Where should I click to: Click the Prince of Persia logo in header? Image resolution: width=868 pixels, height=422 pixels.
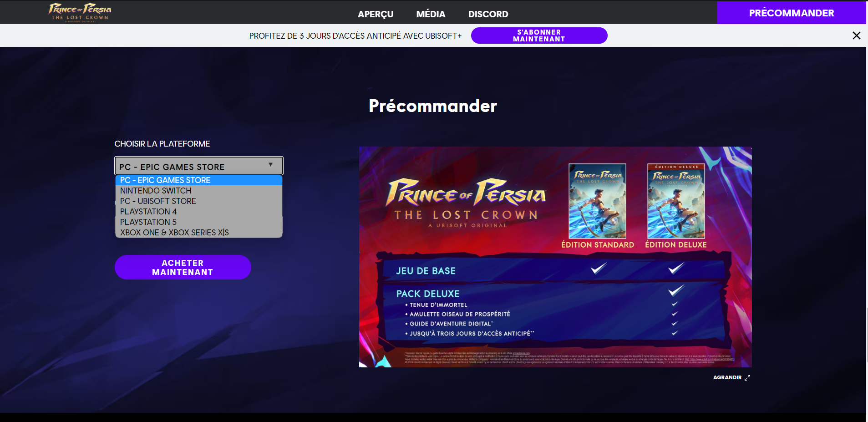80,12
